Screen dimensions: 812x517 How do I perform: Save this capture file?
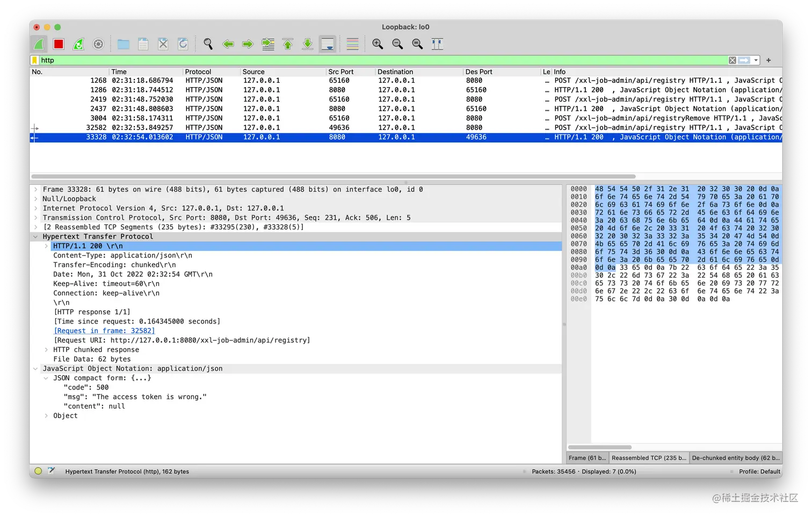tap(143, 44)
